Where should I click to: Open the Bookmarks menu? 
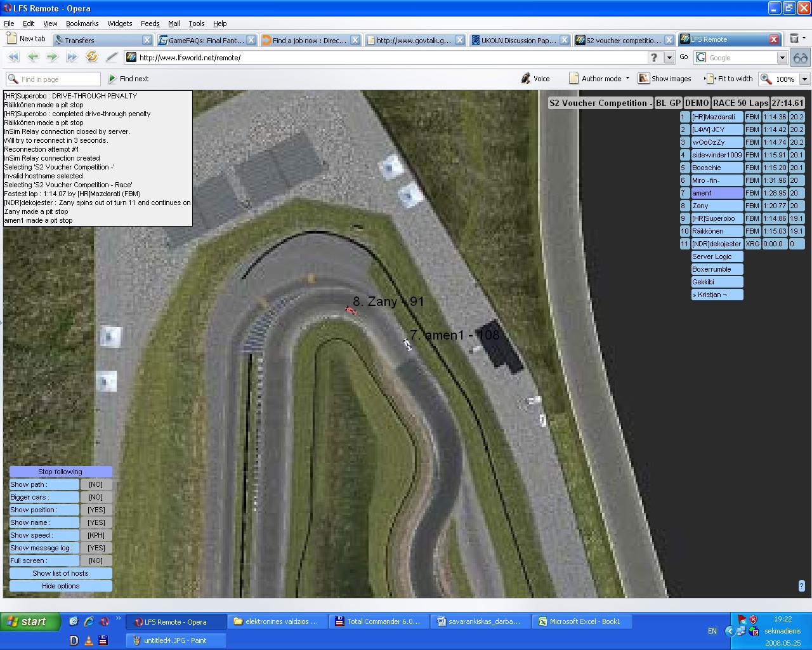pyautogui.click(x=82, y=23)
